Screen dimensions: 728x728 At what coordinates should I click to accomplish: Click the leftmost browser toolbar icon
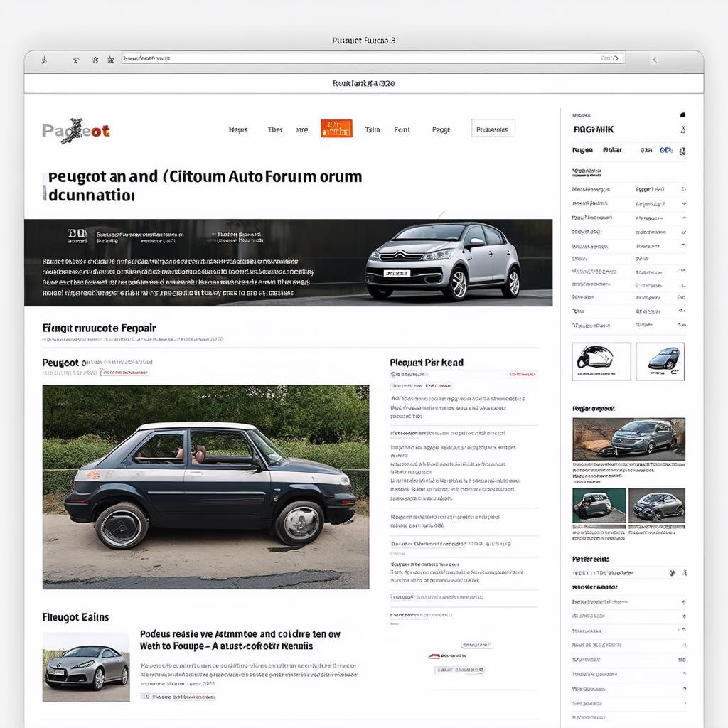pos(44,60)
